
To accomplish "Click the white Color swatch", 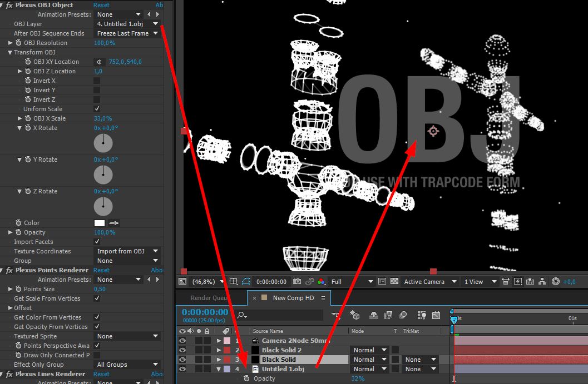I will pyautogui.click(x=100, y=223).
